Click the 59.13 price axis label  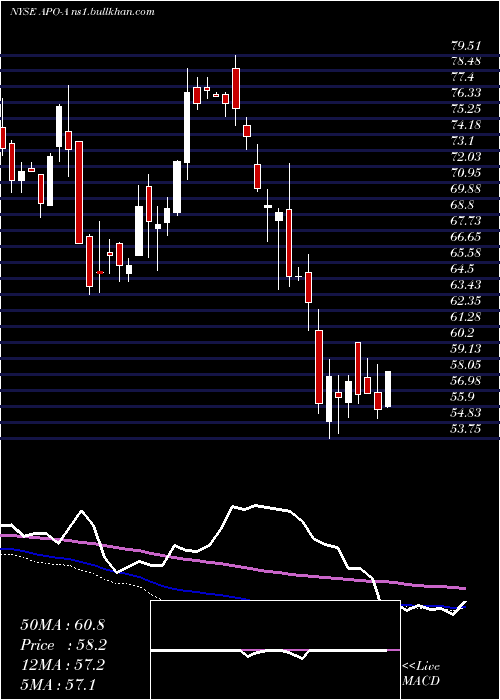[x=465, y=349]
